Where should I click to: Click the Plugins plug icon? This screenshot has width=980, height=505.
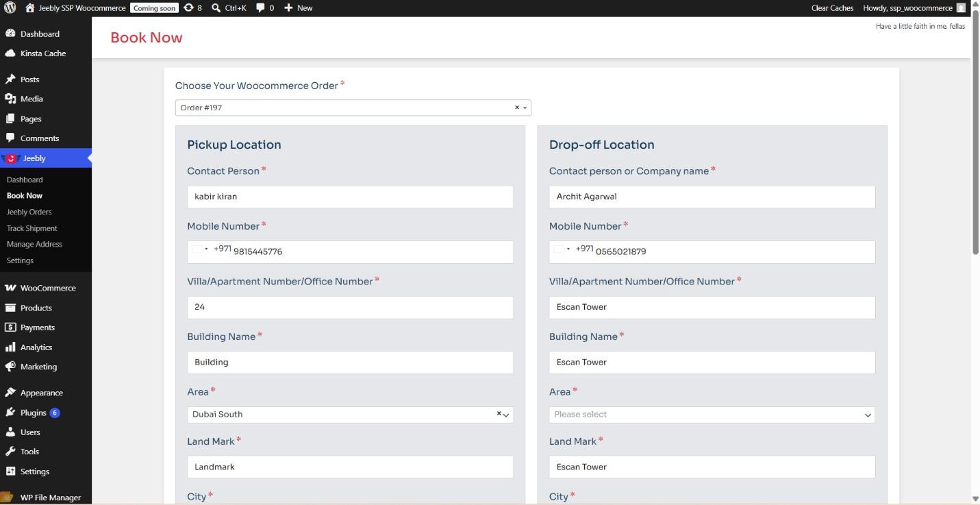pos(10,412)
